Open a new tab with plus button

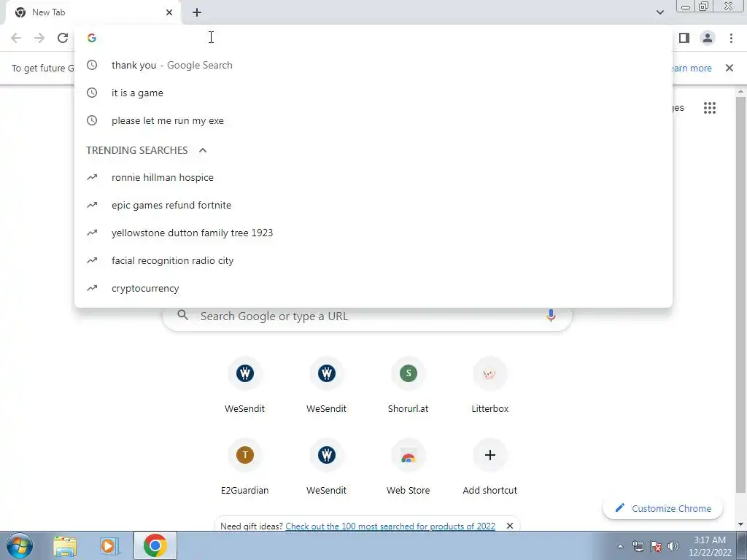coord(197,12)
